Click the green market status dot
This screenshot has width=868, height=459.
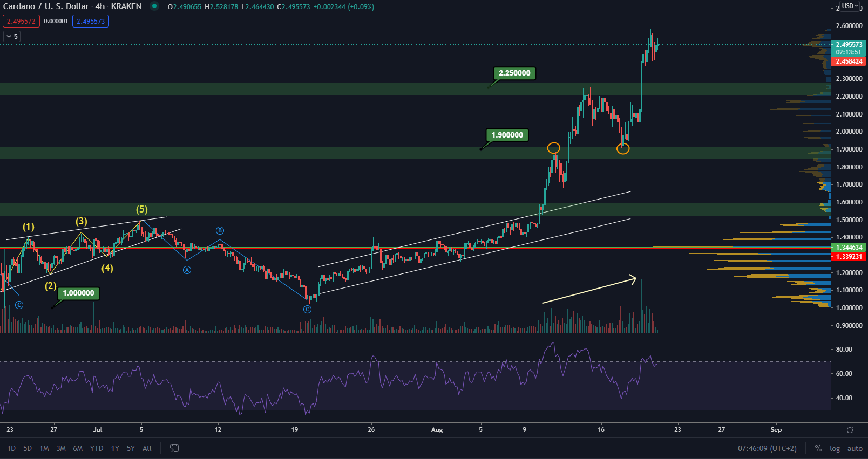tap(154, 6)
